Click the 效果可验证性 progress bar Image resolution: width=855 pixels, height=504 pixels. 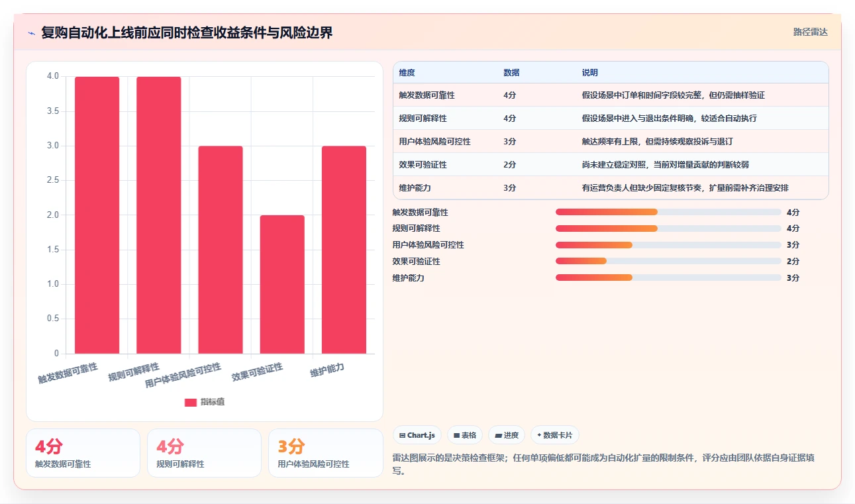point(668,261)
